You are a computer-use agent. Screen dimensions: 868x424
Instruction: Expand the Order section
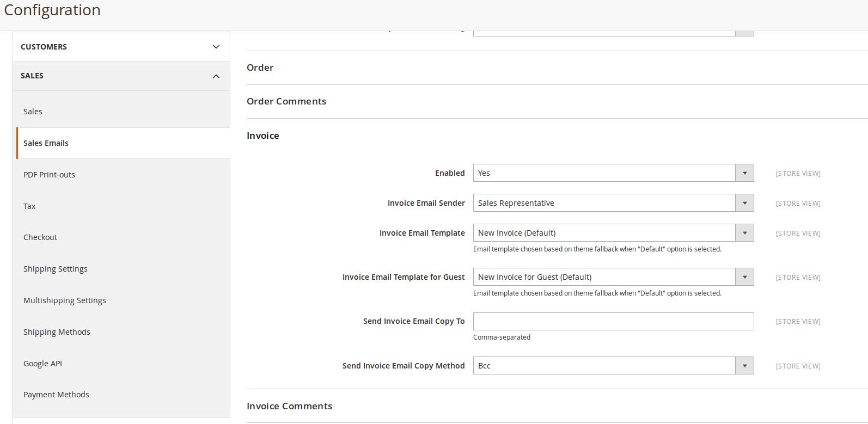tap(260, 67)
